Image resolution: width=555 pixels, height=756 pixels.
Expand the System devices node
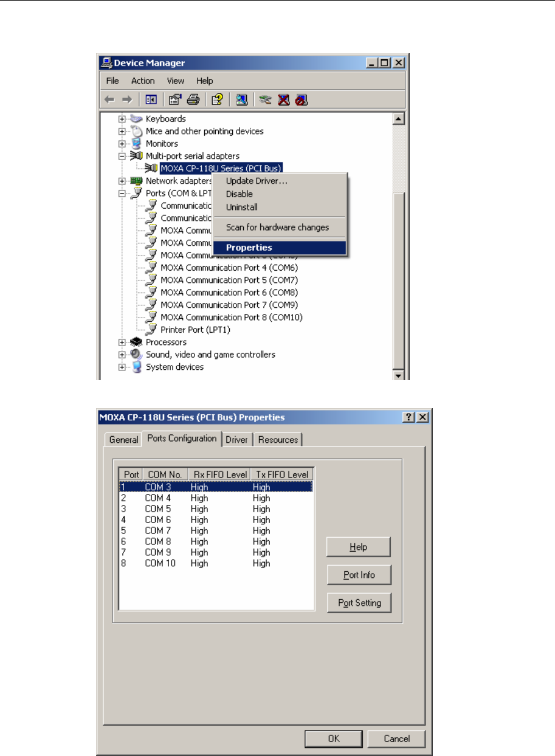coord(122,367)
